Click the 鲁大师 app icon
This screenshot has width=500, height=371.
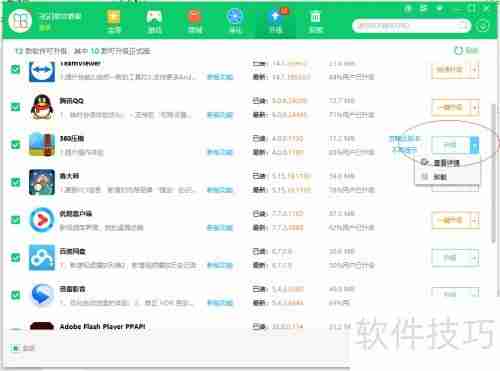[42, 182]
